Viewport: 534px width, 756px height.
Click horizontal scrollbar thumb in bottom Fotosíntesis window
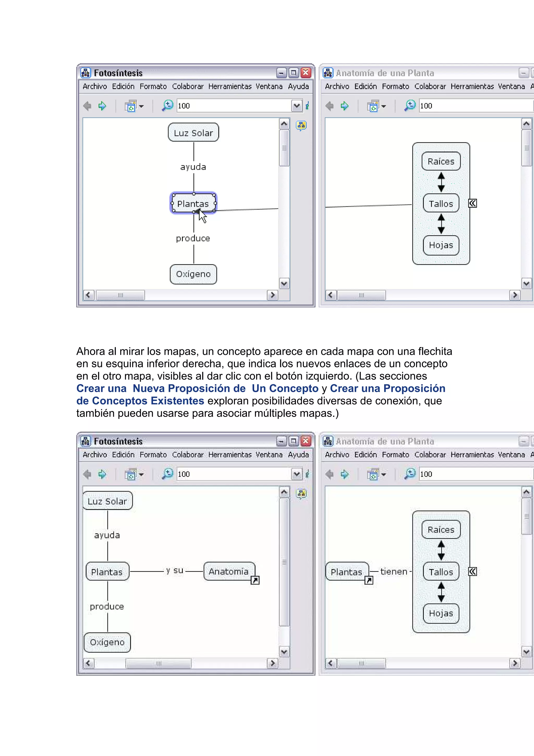click(158, 663)
